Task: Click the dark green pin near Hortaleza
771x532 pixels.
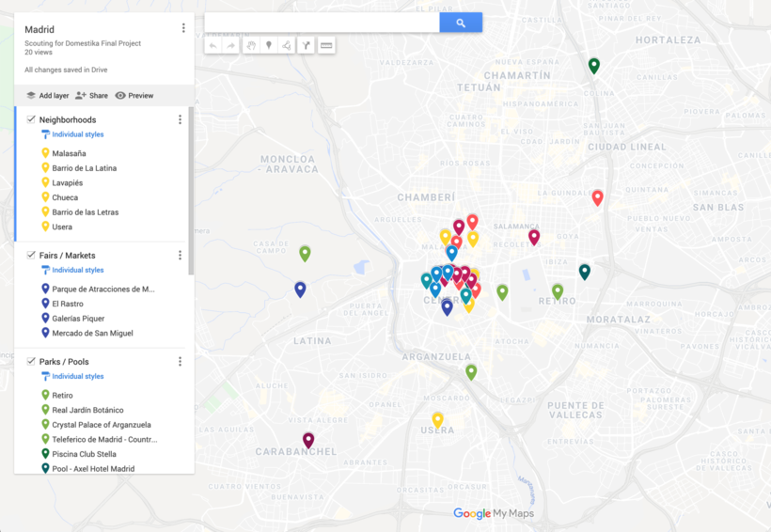Action: (x=594, y=66)
